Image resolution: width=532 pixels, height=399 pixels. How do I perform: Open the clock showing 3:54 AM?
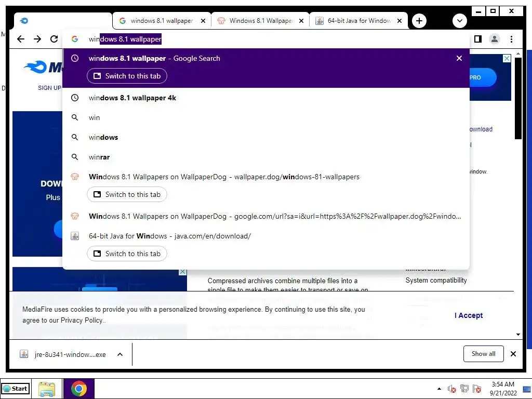(503, 389)
